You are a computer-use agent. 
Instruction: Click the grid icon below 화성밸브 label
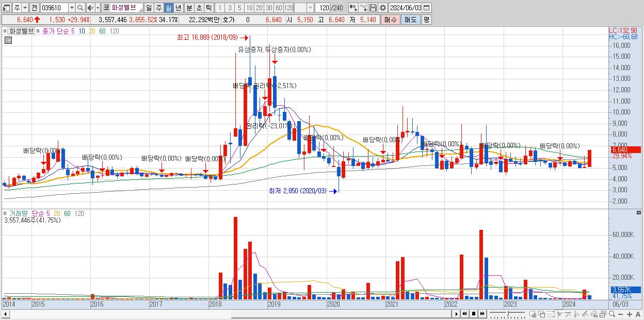point(8,40)
